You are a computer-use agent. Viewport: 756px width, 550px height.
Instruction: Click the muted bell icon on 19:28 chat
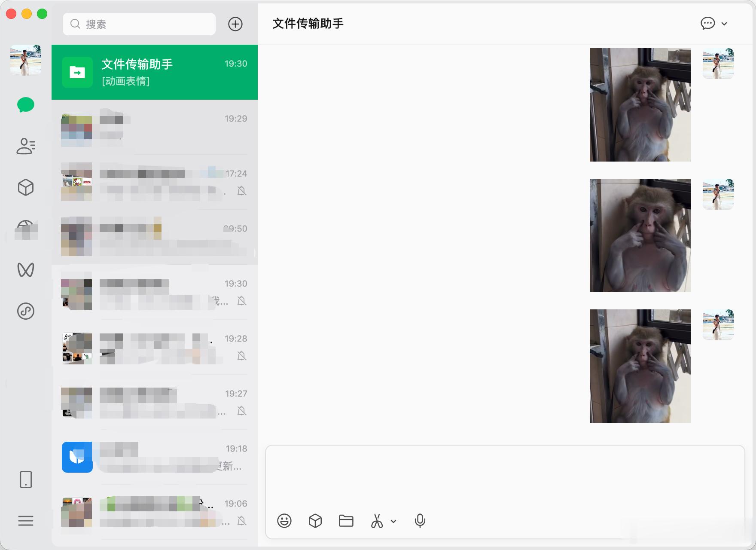(x=242, y=356)
